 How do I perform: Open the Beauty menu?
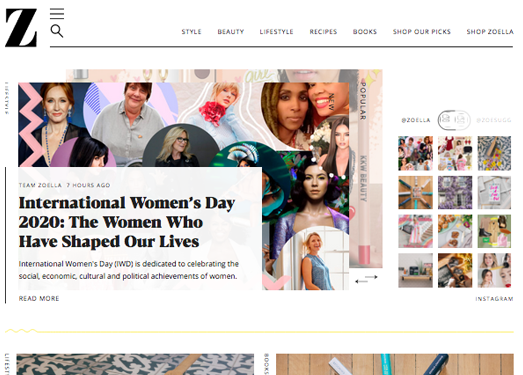click(x=231, y=32)
